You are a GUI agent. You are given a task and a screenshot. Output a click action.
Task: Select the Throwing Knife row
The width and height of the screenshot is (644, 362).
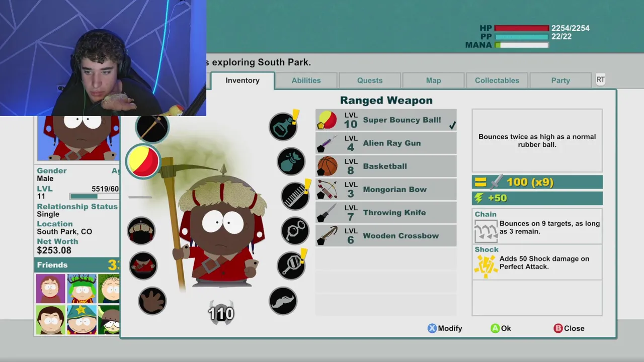pos(386,213)
